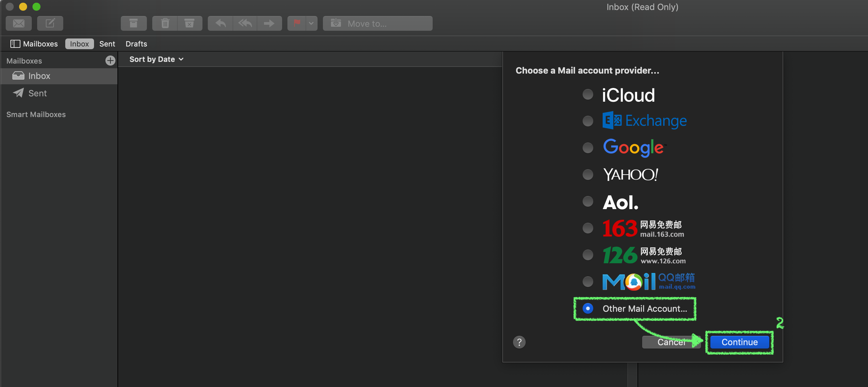Choose the Yahoo provider radio button

point(588,175)
